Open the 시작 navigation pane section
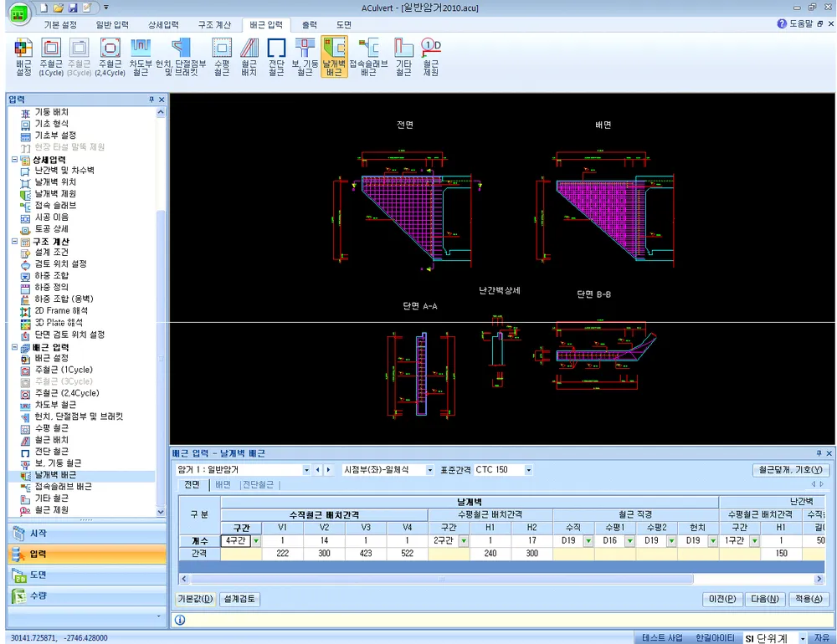This screenshot has width=837, height=644. (87, 533)
